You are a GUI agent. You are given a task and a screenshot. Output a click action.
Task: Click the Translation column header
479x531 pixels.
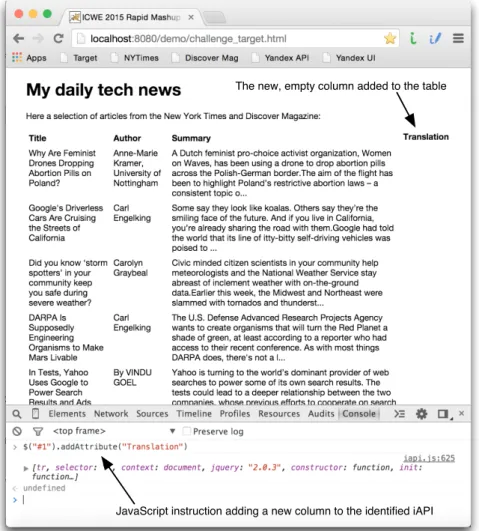[426, 137]
